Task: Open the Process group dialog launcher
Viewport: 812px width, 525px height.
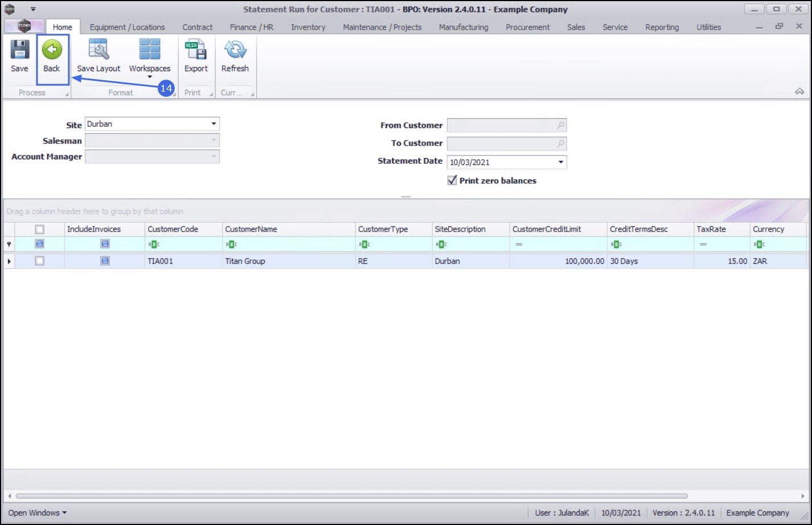Action: 67,94
